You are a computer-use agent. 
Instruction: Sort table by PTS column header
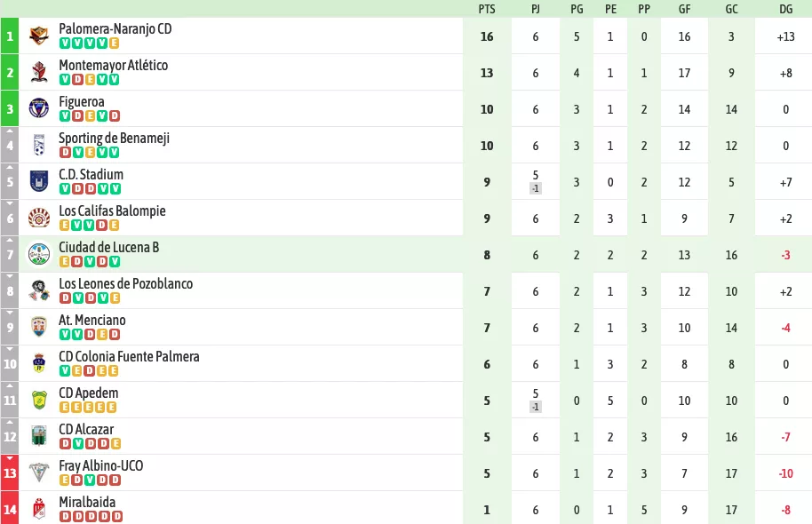487,9
